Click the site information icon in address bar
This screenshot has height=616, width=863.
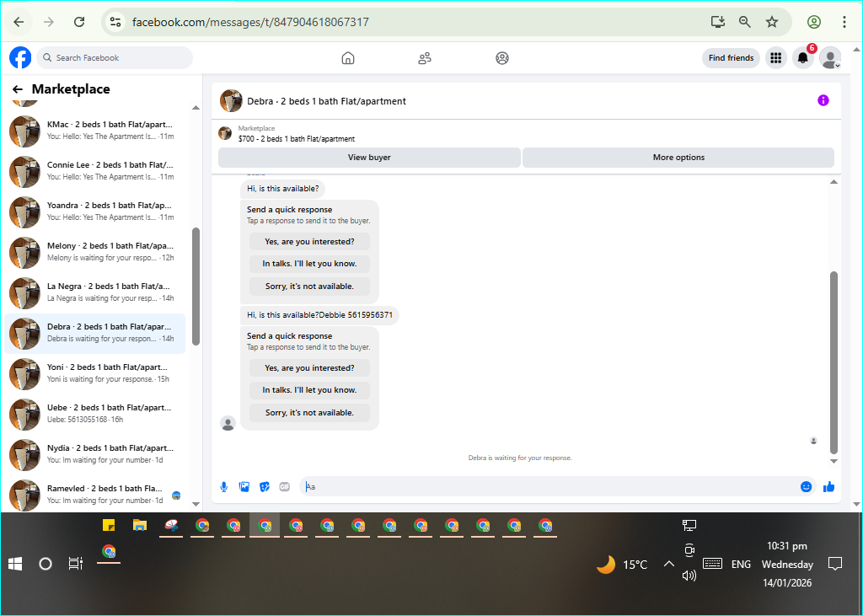coord(115,22)
